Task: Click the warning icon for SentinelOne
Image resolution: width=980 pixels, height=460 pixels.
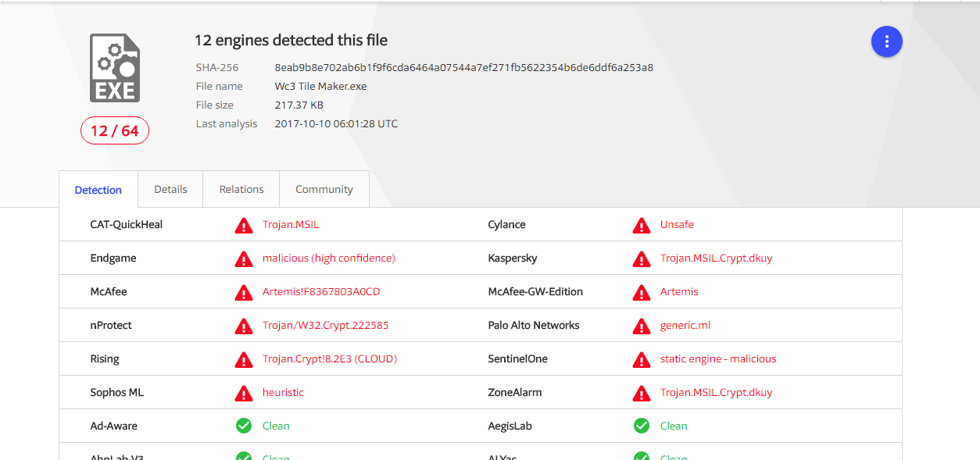Action: coord(642,359)
